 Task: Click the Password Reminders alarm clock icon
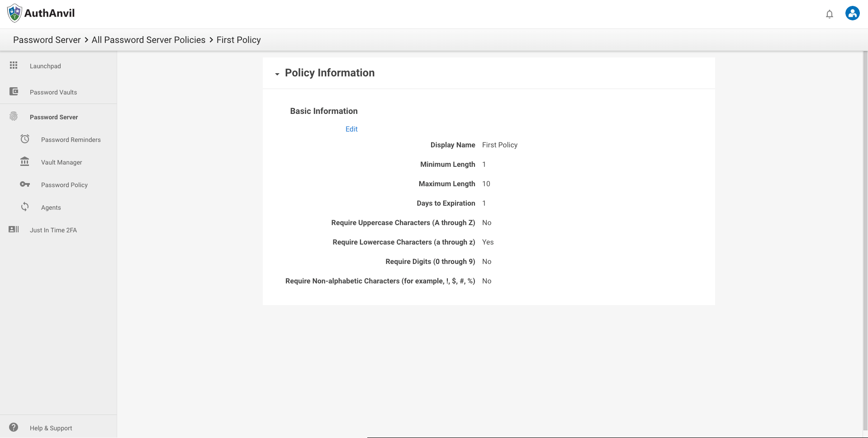25,139
